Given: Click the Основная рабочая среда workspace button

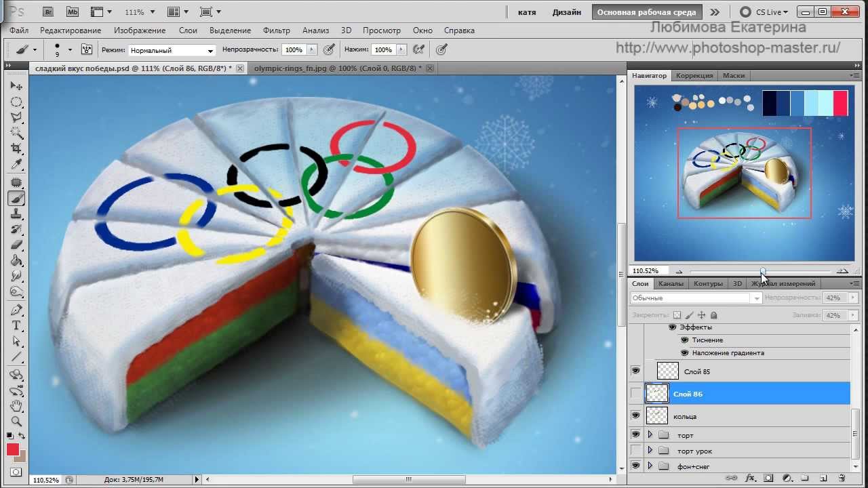Looking at the screenshot, I should [646, 12].
